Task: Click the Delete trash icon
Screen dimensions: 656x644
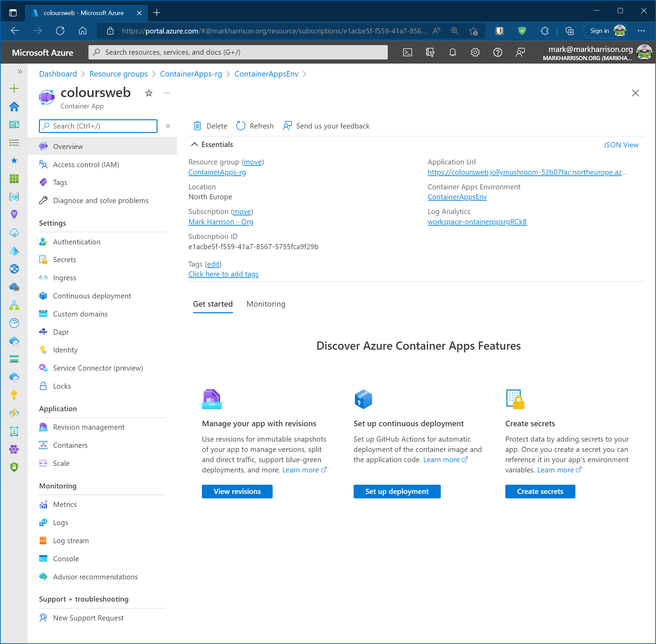Action: pyautogui.click(x=197, y=126)
